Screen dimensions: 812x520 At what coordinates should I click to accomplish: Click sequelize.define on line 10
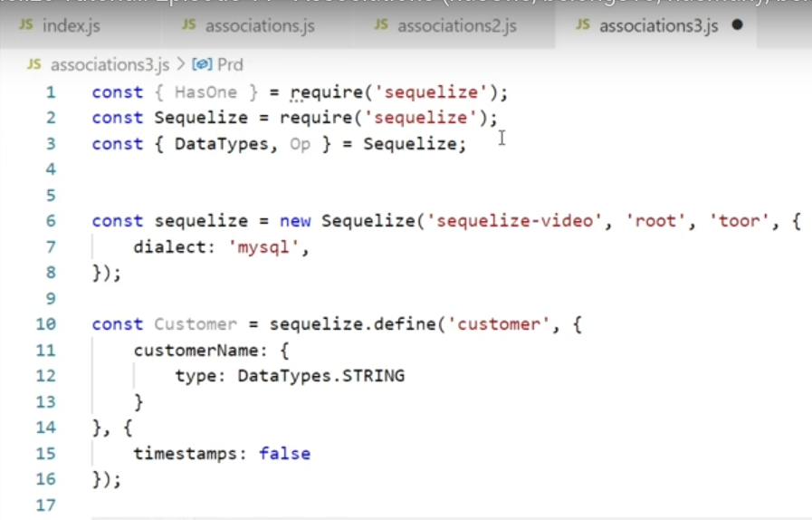click(x=352, y=324)
